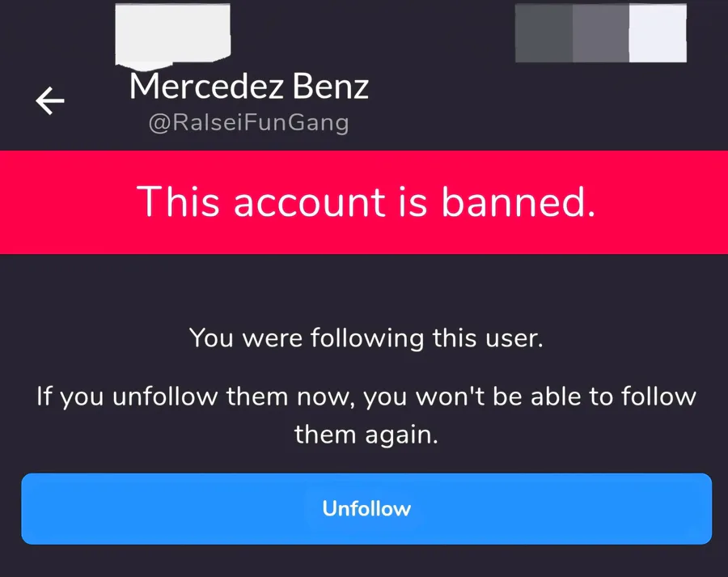Tap the word "following" in the message
Image resolution: width=728 pixels, height=577 pixels.
click(x=367, y=337)
